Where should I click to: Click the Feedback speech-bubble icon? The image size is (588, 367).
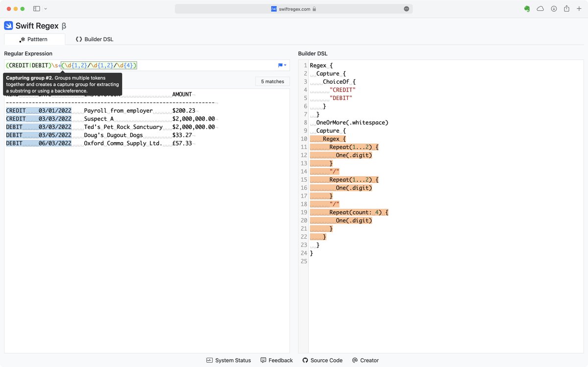[x=263, y=360]
